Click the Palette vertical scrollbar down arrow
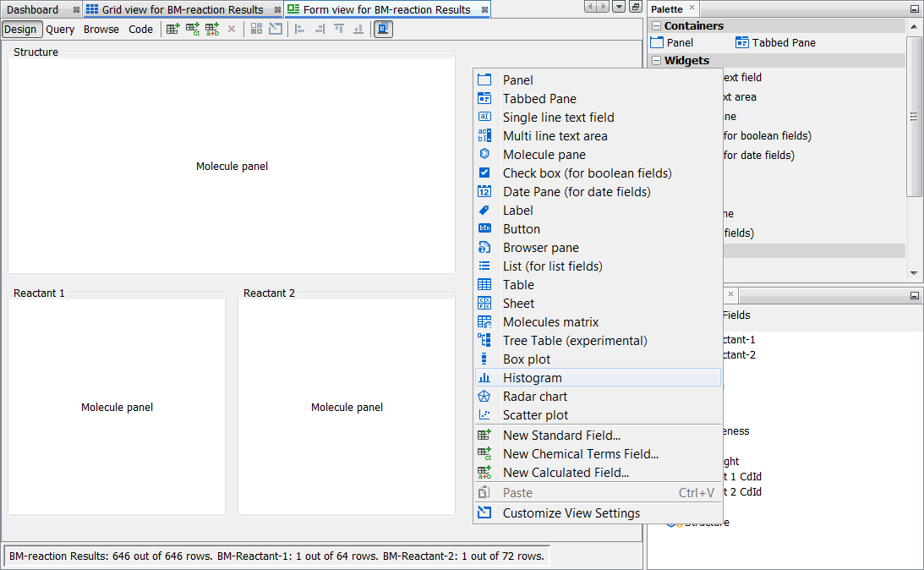Image resolution: width=924 pixels, height=570 pixels. click(x=914, y=273)
